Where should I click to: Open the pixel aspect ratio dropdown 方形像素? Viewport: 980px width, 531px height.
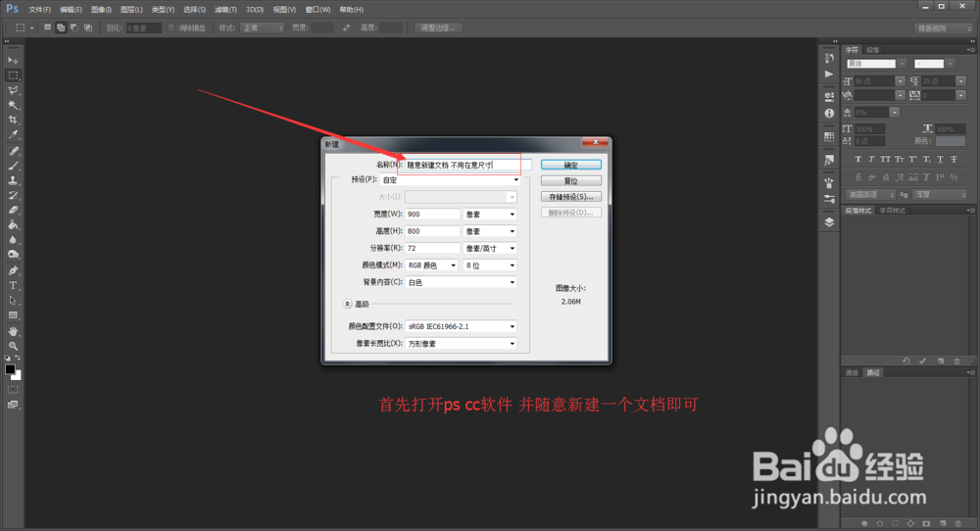coord(462,344)
